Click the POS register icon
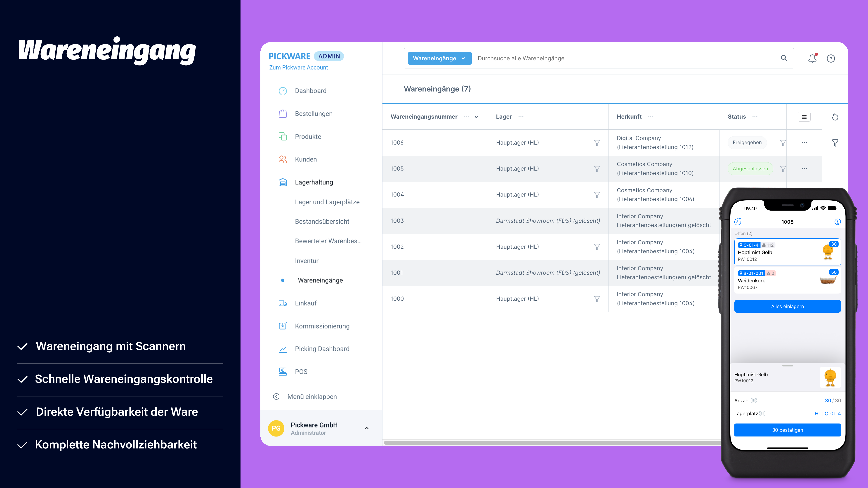 pyautogui.click(x=283, y=371)
